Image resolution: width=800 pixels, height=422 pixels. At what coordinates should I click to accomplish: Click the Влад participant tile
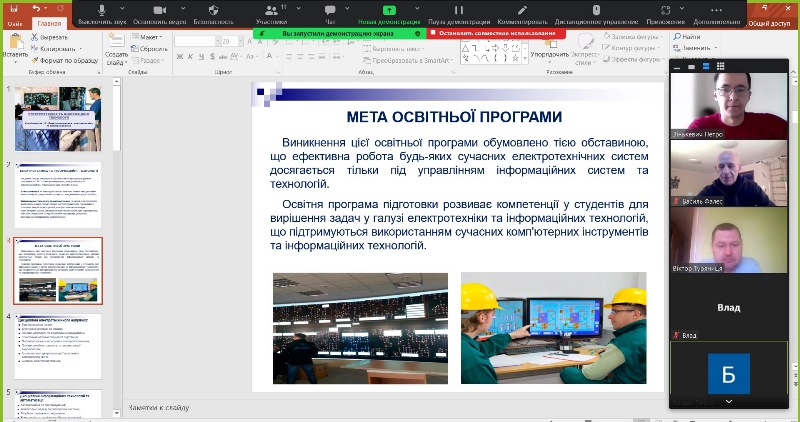(729, 307)
